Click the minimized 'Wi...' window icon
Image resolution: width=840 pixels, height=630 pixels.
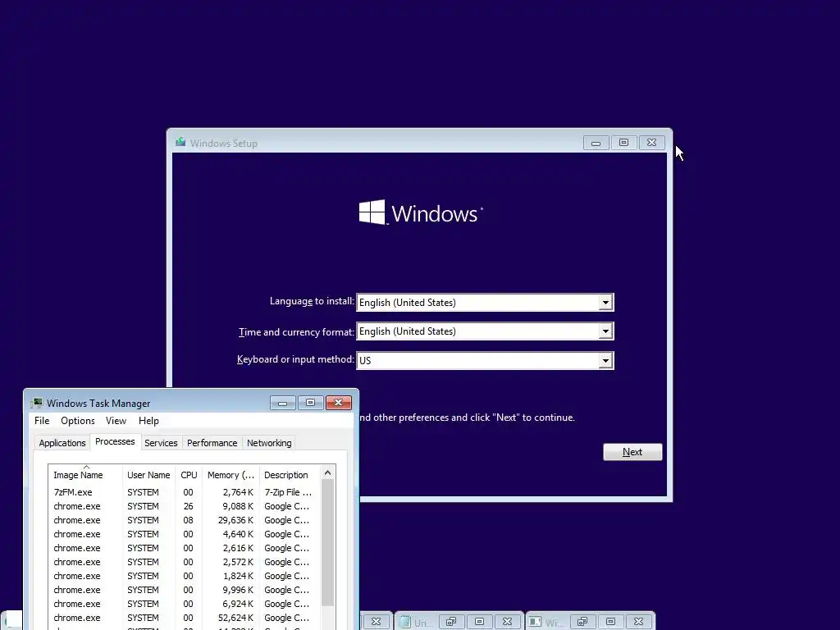pos(535,622)
